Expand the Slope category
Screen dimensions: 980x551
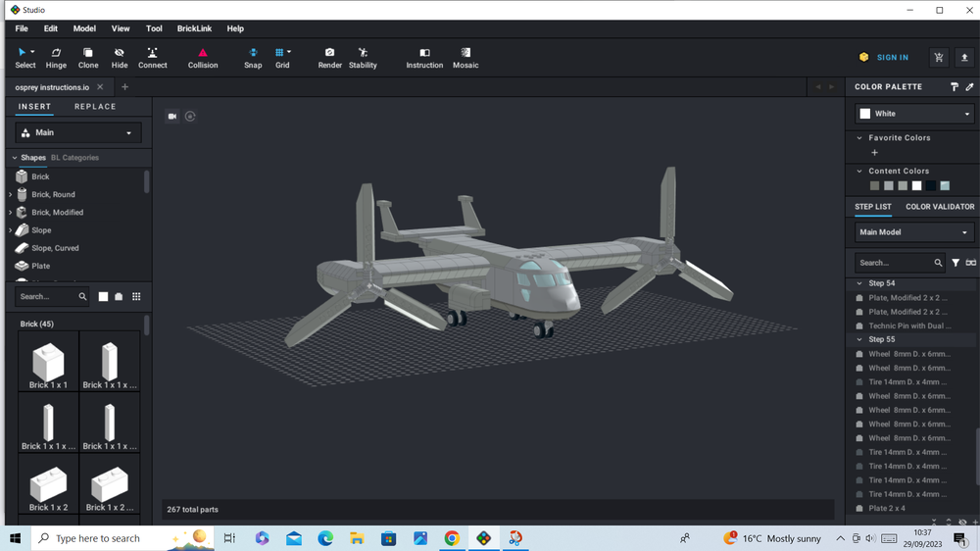pyautogui.click(x=10, y=230)
